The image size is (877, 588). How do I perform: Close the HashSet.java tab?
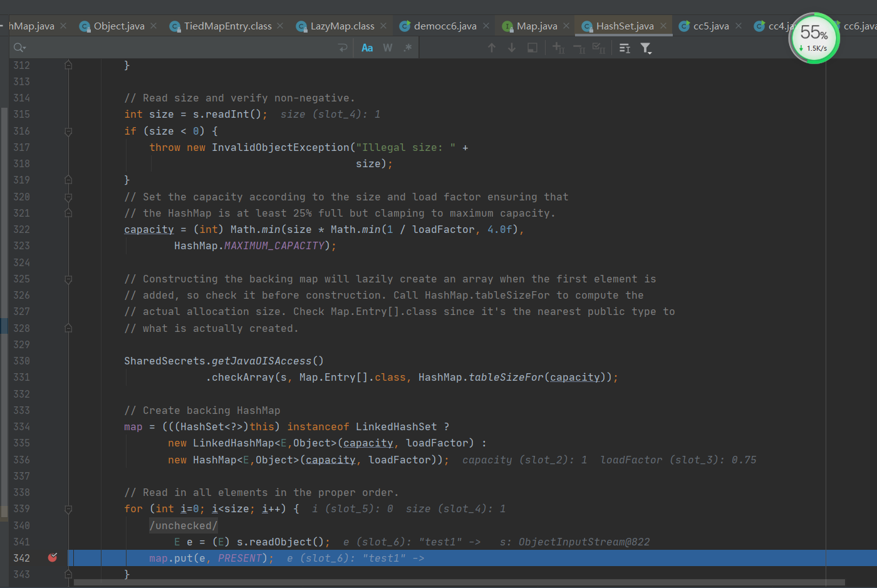pyautogui.click(x=663, y=26)
